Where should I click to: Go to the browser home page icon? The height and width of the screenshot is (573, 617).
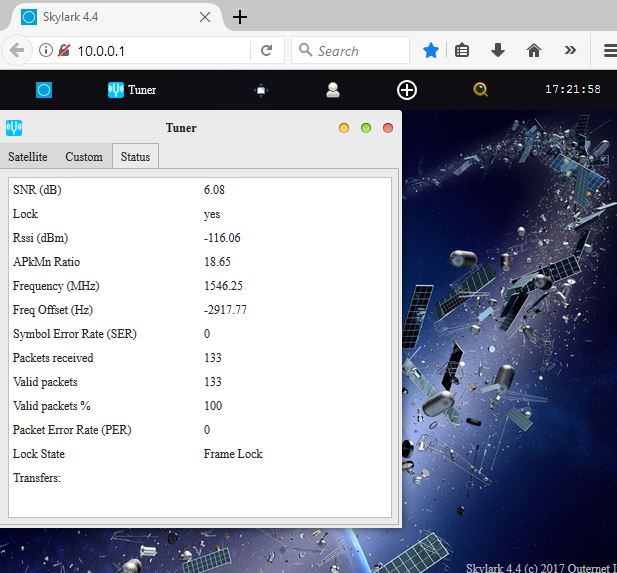coord(534,51)
